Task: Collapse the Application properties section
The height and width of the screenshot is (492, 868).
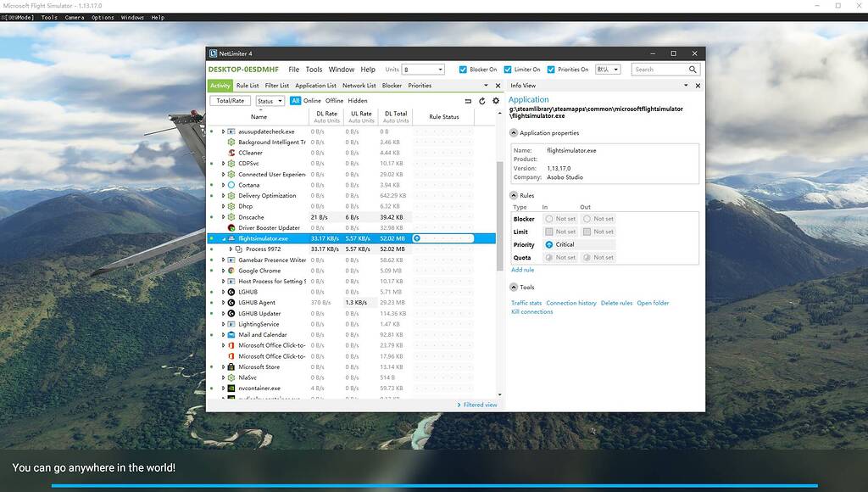Action: [514, 132]
